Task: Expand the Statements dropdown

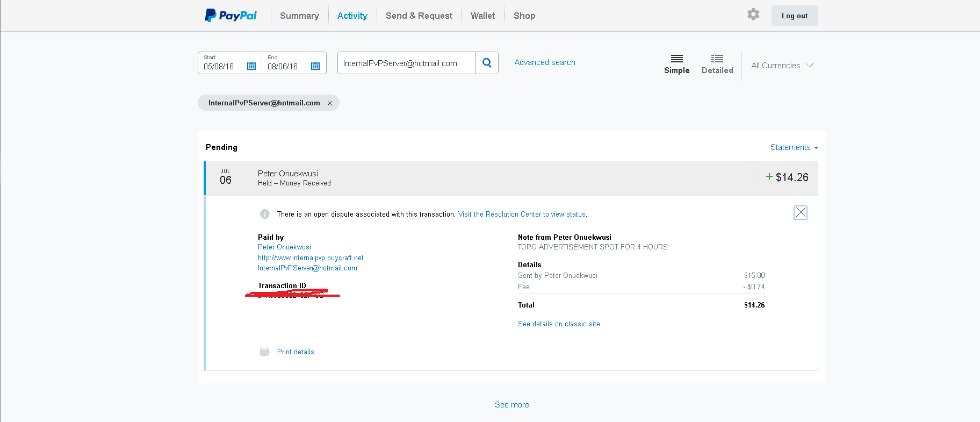Action: pos(794,147)
